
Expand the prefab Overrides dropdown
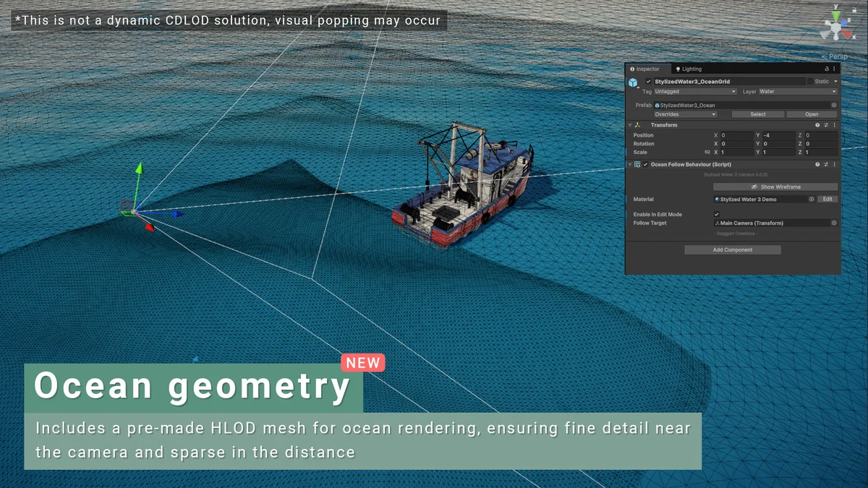(685, 114)
